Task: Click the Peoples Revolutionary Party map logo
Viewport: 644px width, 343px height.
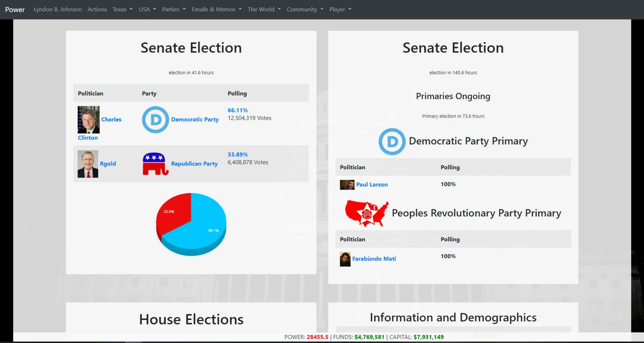Action: click(367, 213)
